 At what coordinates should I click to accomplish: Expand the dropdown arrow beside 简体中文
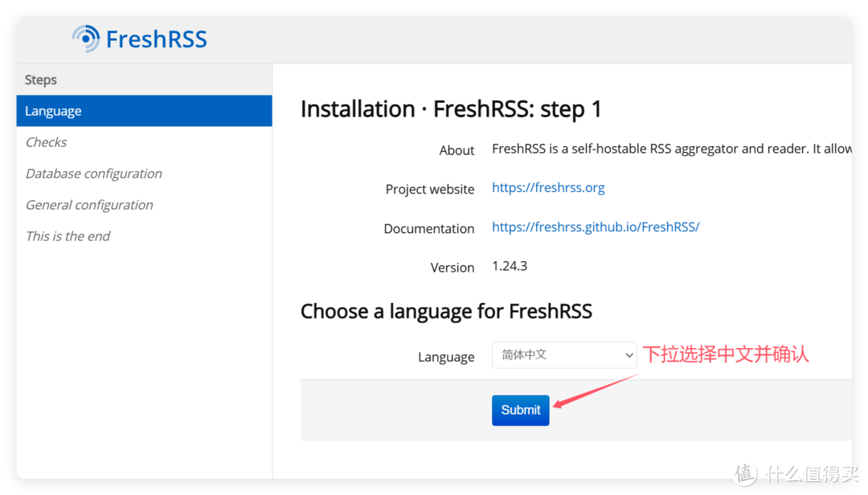pos(628,354)
